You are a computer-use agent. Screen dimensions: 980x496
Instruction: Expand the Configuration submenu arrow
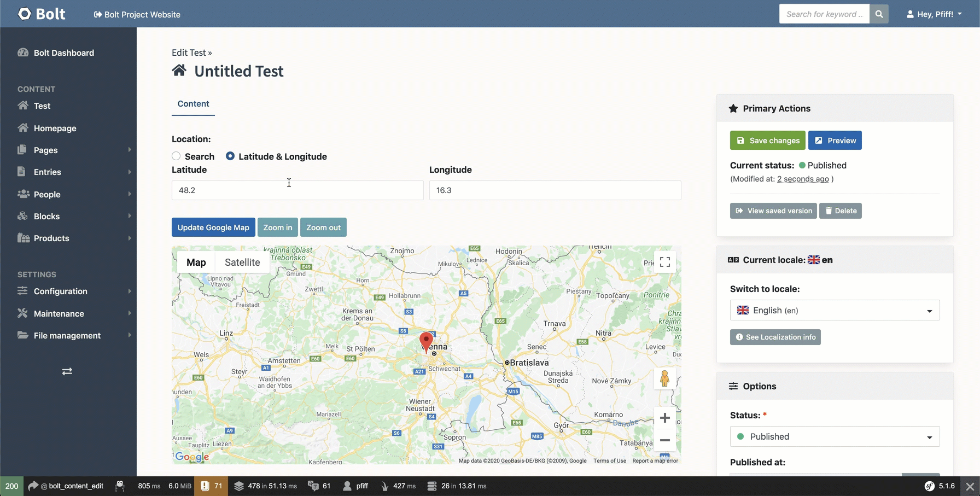point(130,291)
